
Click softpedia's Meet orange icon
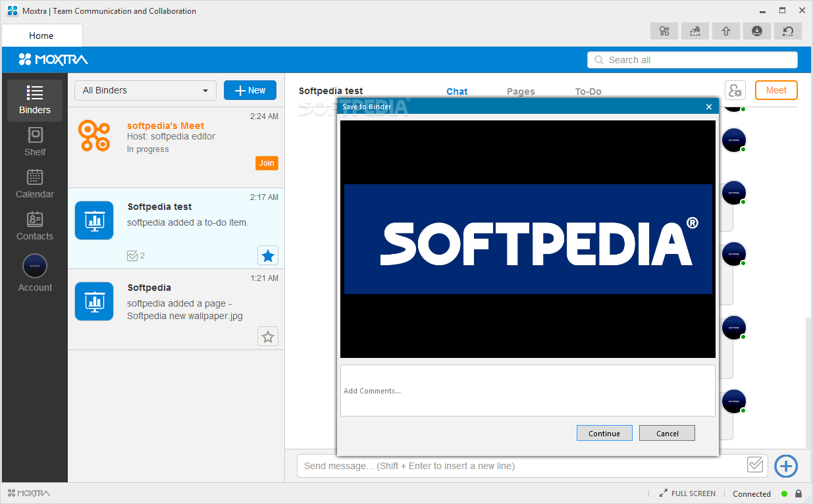[93, 136]
